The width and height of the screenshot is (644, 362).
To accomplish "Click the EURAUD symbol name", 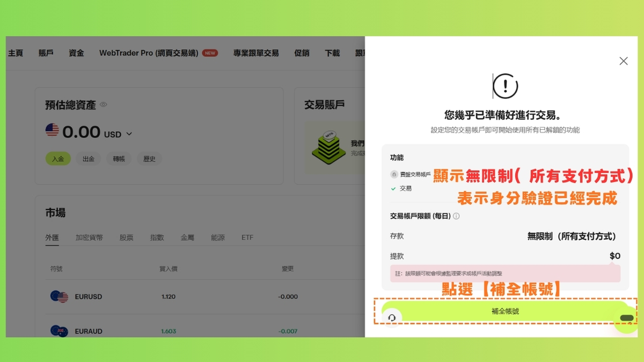I will (x=89, y=331).
